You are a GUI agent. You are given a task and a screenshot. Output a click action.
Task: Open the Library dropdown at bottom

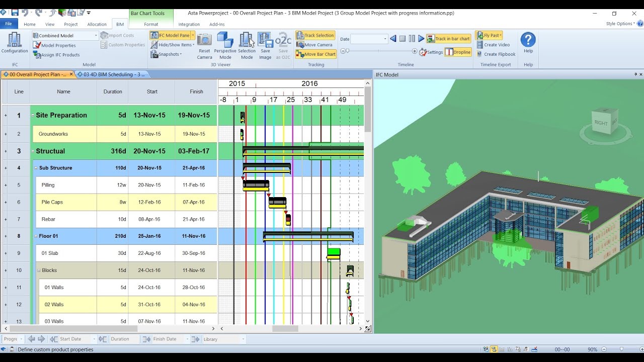tap(243, 339)
